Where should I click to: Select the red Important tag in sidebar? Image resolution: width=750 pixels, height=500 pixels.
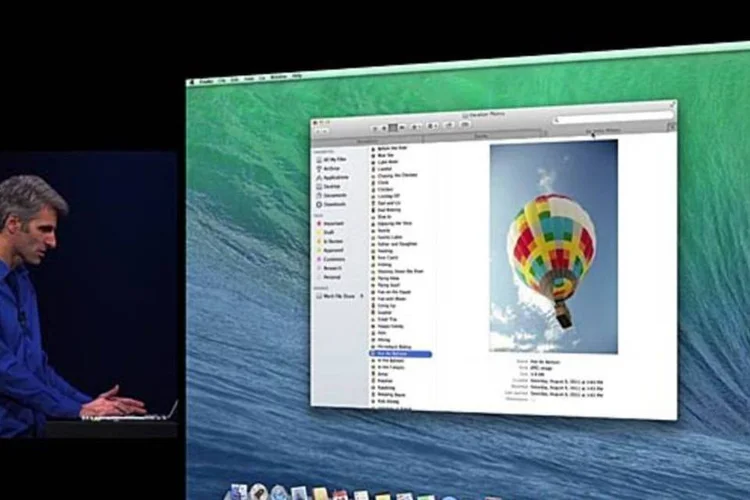tap(330, 223)
